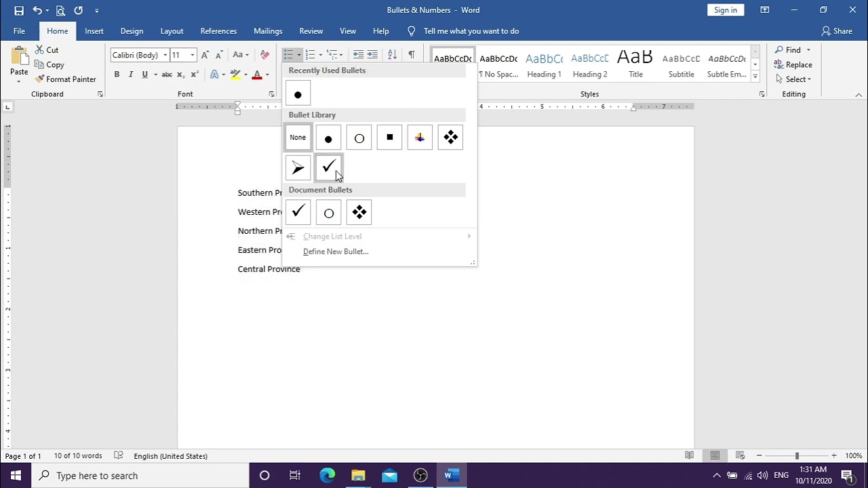Pick the colorful plus bullet
Viewport: 868px width, 488px height.
[420, 138]
